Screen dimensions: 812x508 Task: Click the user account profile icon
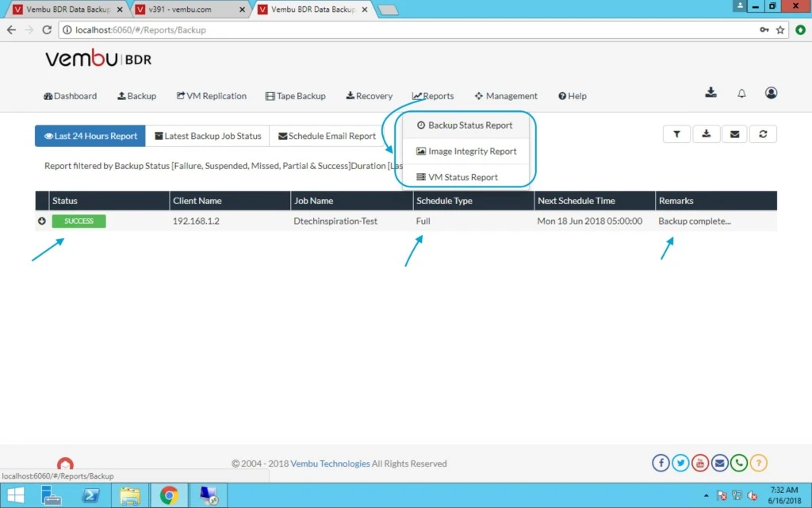(771, 93)
